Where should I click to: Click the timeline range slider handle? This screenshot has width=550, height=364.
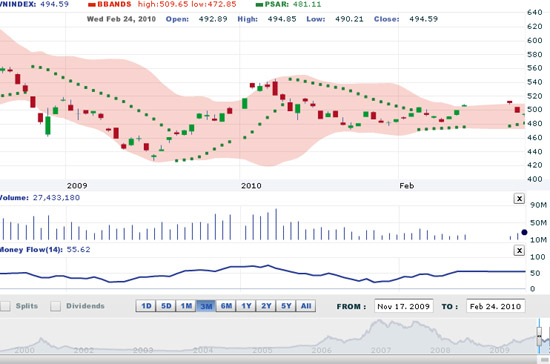click(x=539, y=336)
